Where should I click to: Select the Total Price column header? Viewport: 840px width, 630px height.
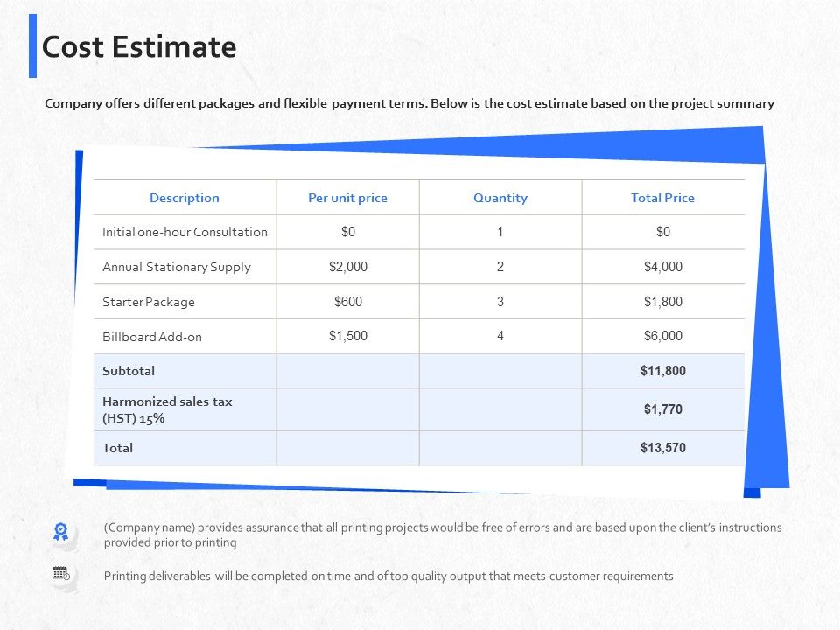(662, 198)
